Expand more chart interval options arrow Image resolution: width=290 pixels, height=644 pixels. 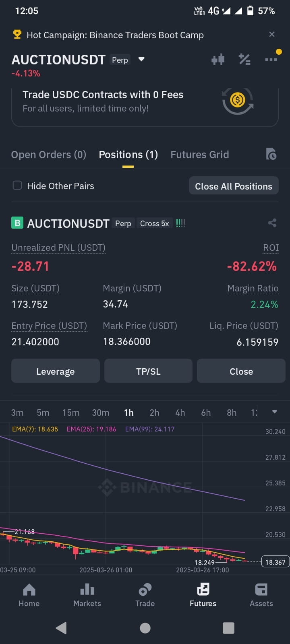[x=275, y=412]
